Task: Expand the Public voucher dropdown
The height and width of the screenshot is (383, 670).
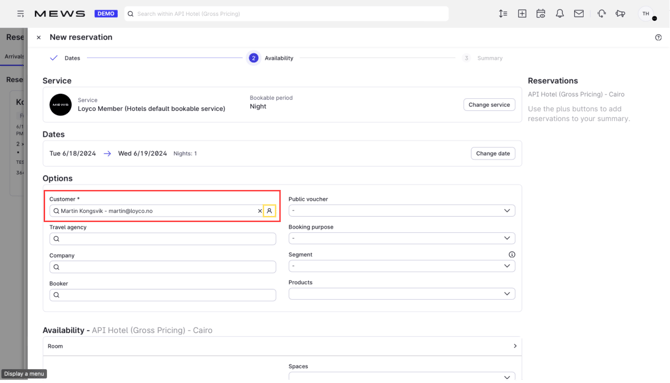Action: tap(402, 211)
